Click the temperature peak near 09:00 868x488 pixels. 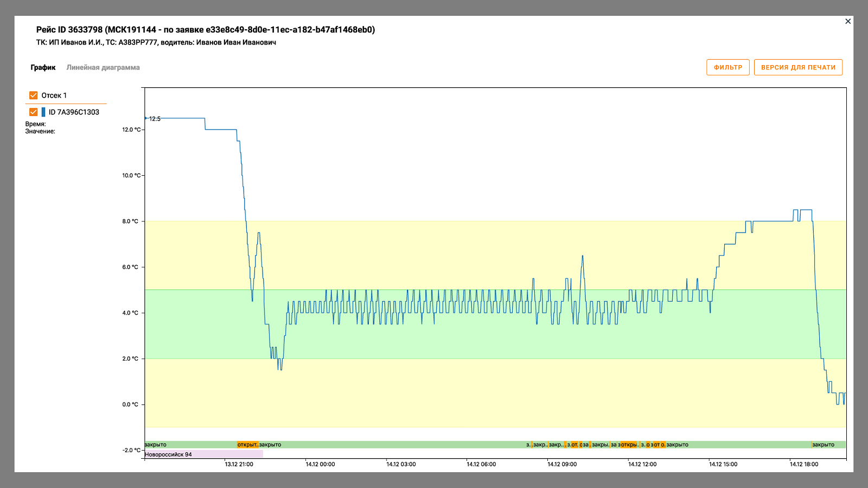pyautogui.click(x=583, y=256)
